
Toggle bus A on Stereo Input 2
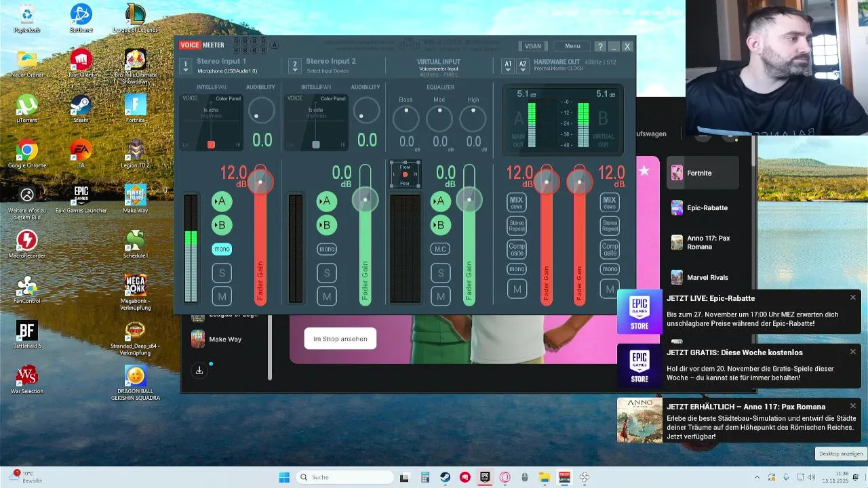click(327, 201)
